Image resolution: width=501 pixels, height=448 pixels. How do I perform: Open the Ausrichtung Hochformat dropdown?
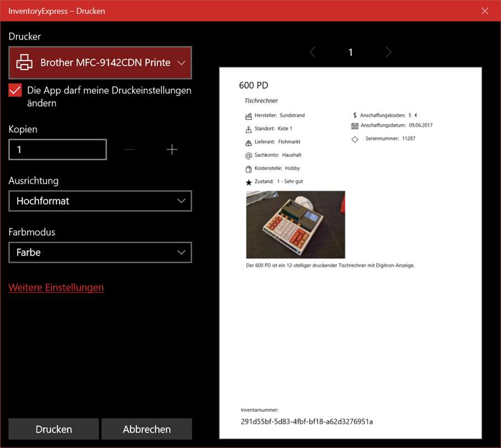point(100,201)
